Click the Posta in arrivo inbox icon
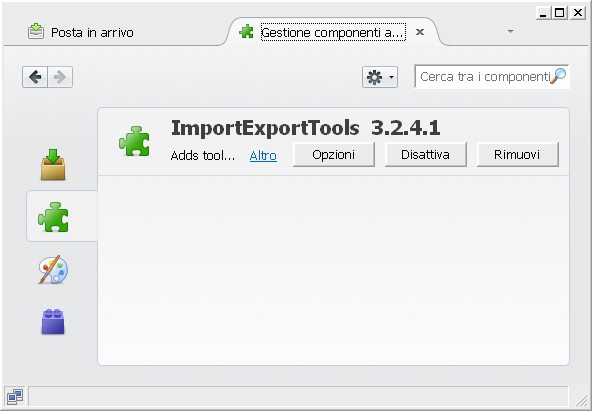The height and width of the screenshot is (411, 592). click(x=36, y=31)
